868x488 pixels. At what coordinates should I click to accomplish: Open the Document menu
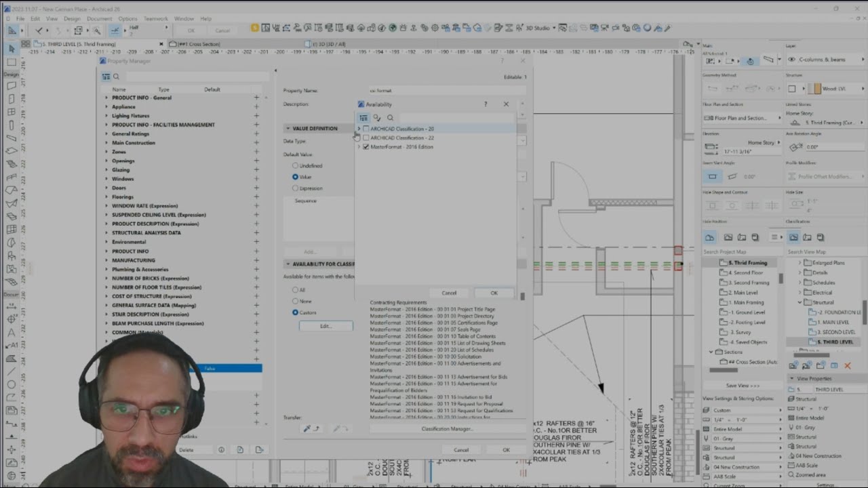100,18
